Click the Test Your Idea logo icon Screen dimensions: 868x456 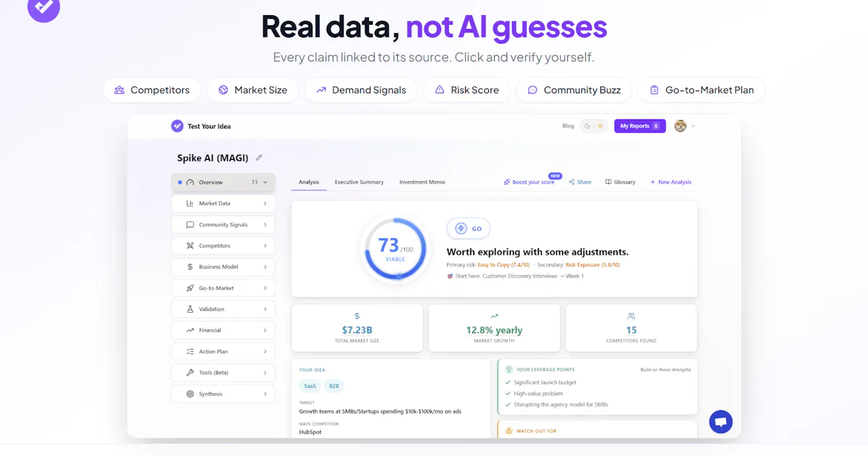pyautogui.click(x=177, y=126)
